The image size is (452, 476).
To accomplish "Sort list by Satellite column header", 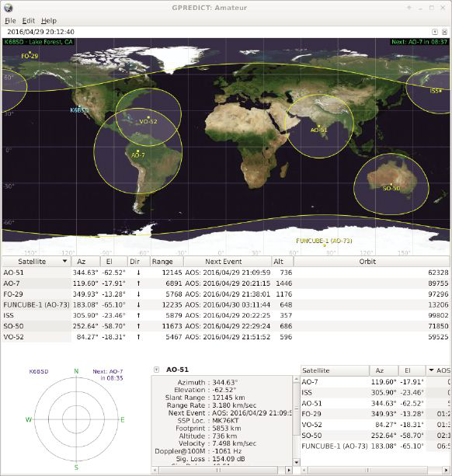I will point(37,262).
